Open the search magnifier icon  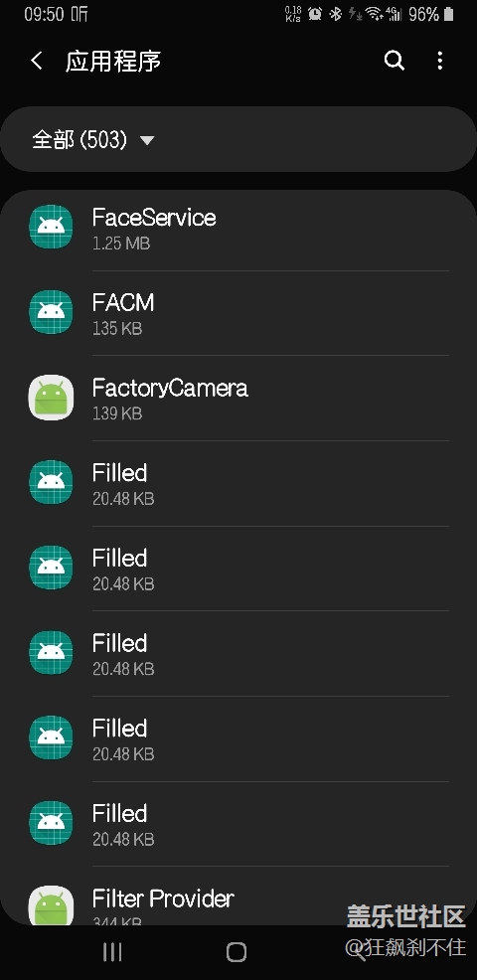pyautogui.click(x=395, y=61)
